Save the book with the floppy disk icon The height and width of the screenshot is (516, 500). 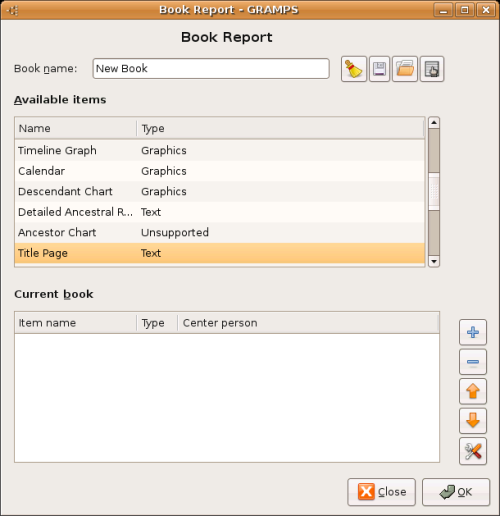(x=379, y=69)
